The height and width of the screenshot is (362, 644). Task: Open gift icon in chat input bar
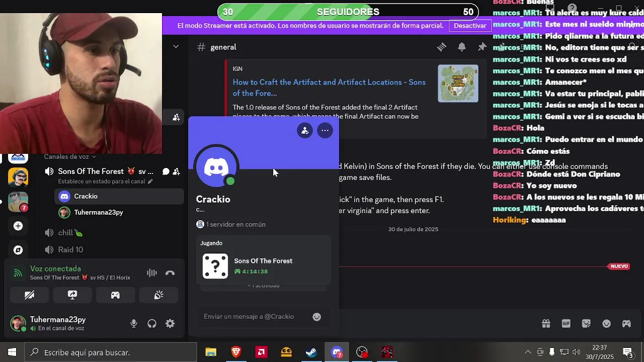[546, 324]
